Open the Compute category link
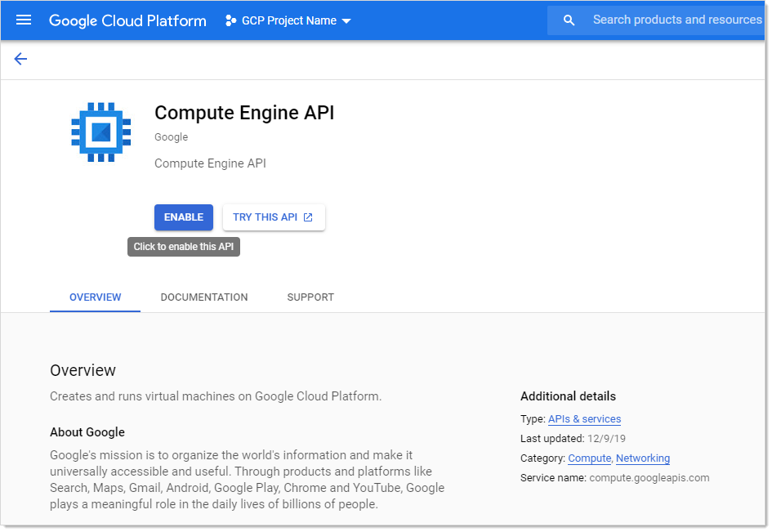This screenshot has height=532, width=772. [x=589, y=458]
